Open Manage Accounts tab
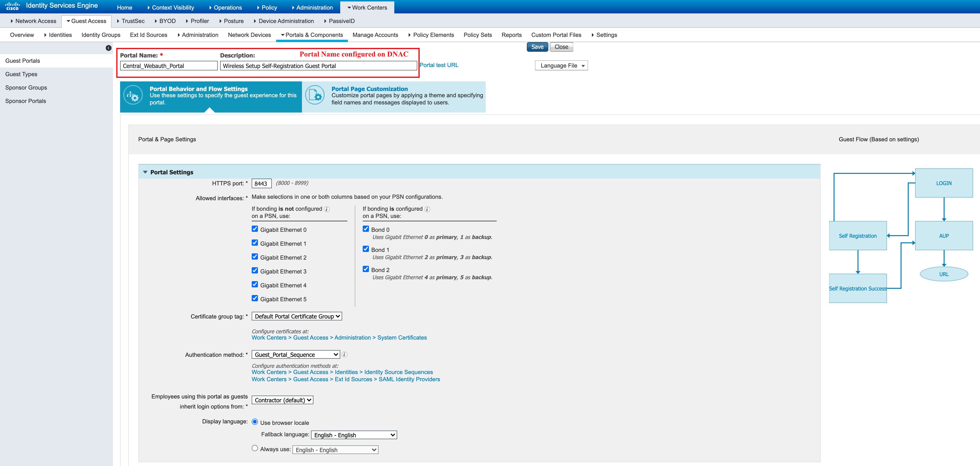The height and width of the screenshot is (466, 980). (x=375, y=35)
